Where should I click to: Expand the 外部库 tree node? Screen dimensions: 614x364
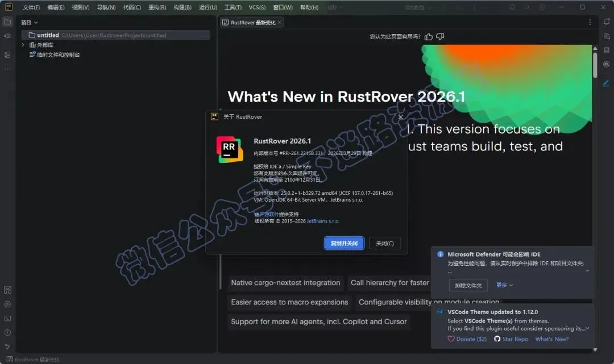pos(23,45)
